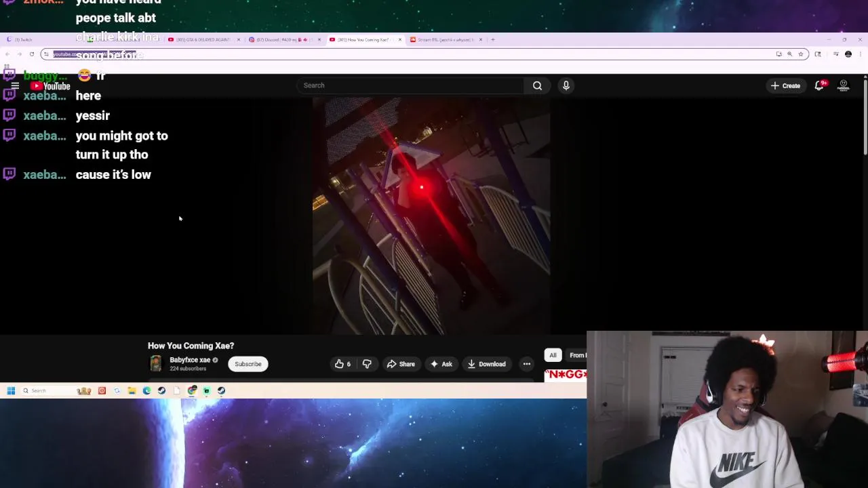Open the YouTube guide hamburger menu
868x488 pixels.
14,86
